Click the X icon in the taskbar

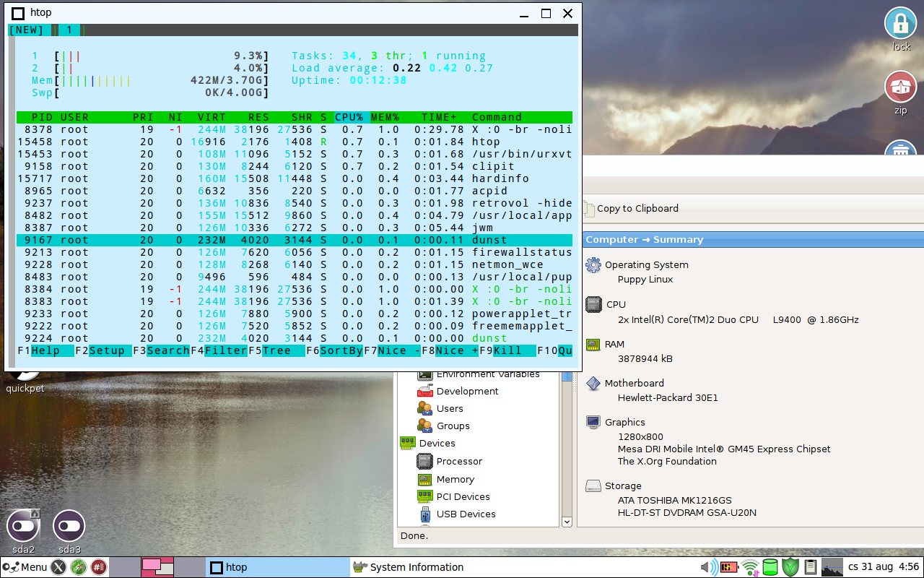pyautogui.click(x=58, y=567)
